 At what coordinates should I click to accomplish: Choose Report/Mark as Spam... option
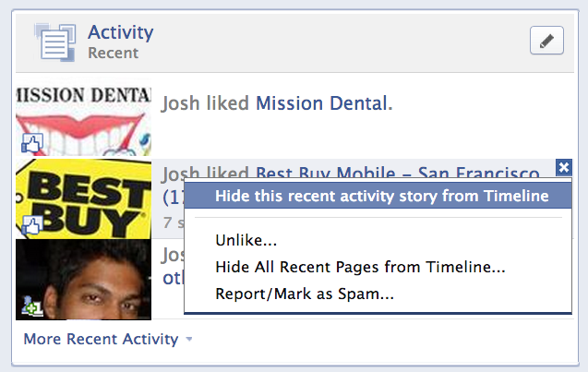click(x=305, y=294)
